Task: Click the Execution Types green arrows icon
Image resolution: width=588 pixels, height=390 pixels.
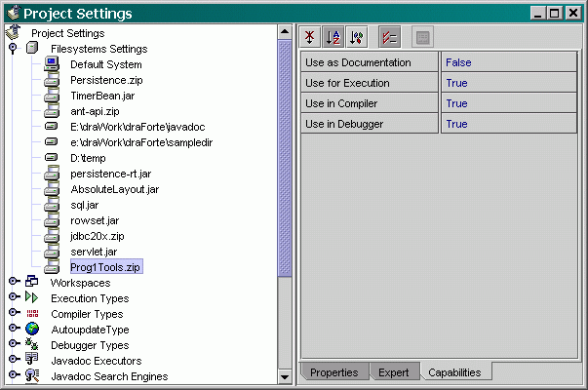Action: (32, 298)
